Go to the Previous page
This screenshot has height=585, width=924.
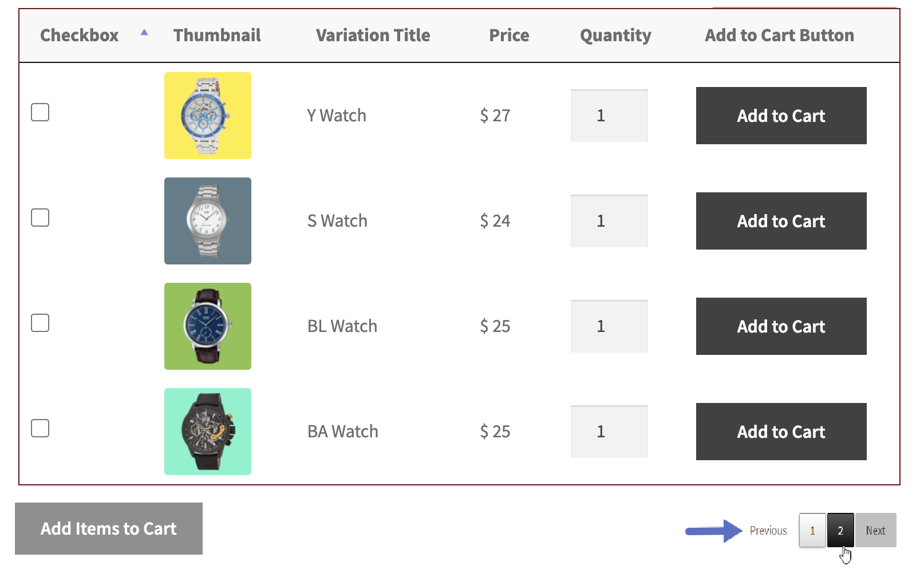click(768, 531)
